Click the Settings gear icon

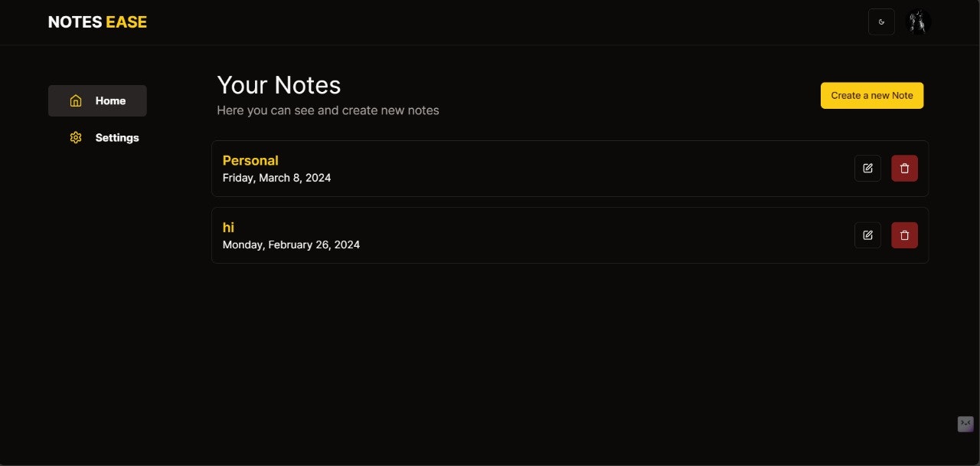click(76, 137)
